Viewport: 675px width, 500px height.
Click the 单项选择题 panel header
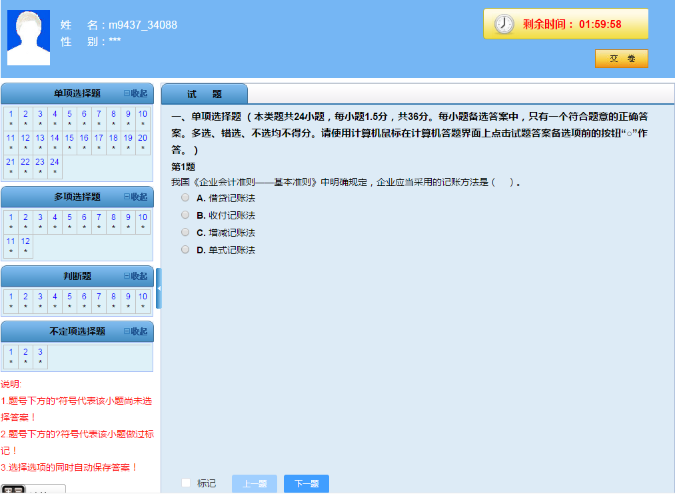[x=77, y=93]
